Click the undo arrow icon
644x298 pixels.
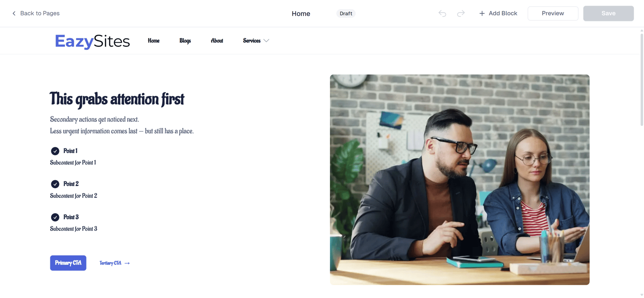[x=442, y=13]
